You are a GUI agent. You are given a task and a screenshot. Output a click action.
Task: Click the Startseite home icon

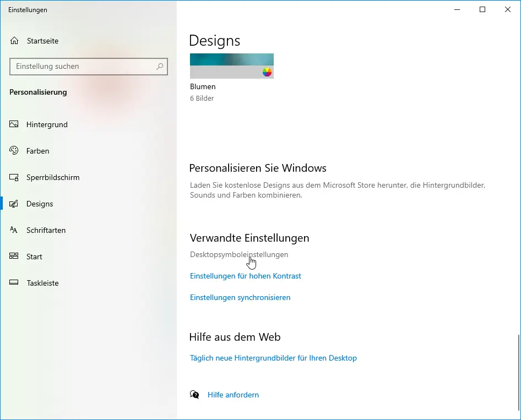[x=14, y=41]
